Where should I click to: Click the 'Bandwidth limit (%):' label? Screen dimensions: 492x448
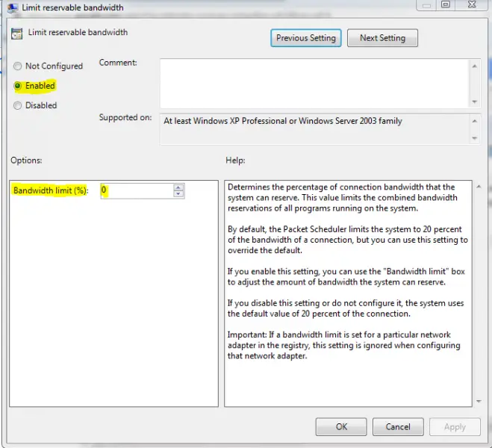click(x=51, y=190)
